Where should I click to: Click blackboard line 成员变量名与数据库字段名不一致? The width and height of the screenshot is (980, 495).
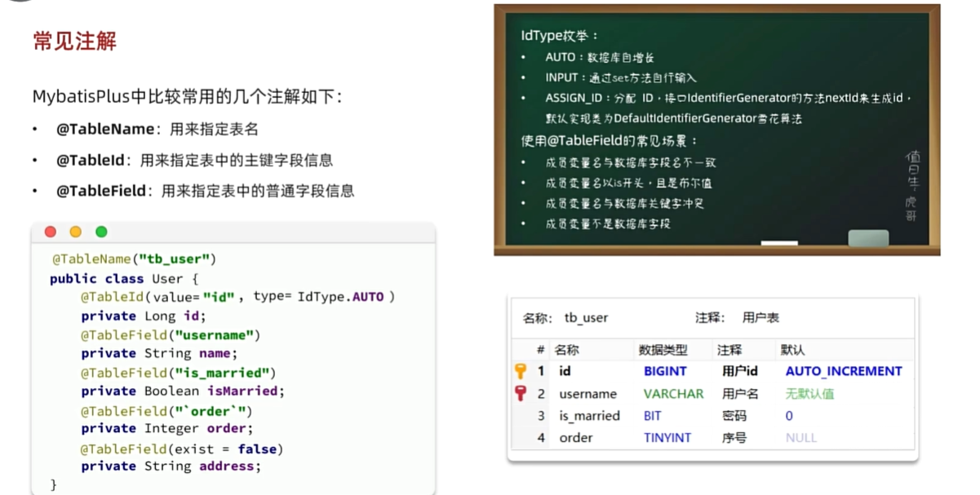(631, 162)
